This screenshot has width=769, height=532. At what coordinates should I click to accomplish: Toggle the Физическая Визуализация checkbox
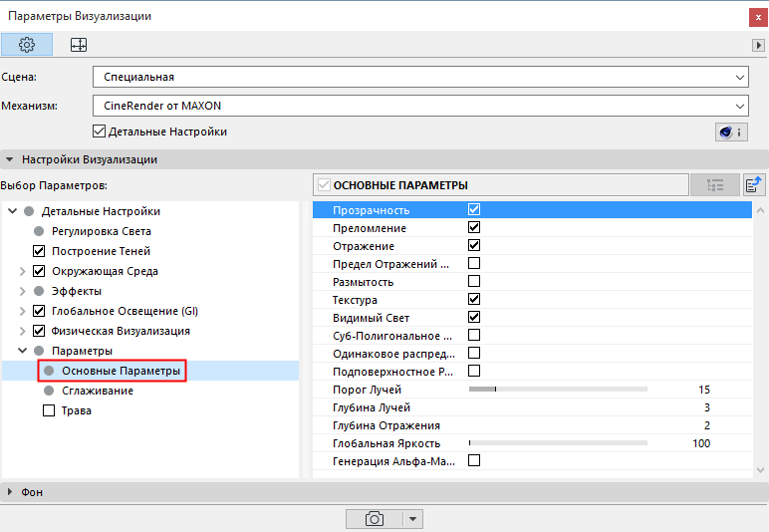(39, 331)
